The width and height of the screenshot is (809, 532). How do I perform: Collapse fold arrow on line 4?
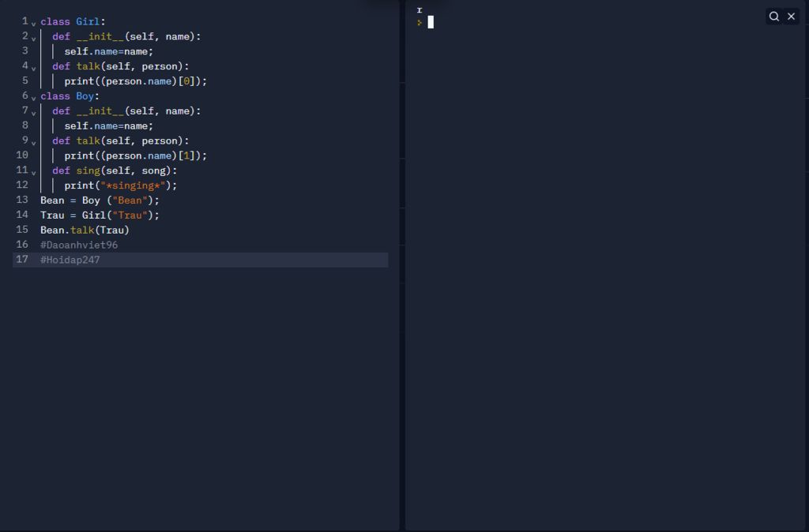click(x=33, y=69)
